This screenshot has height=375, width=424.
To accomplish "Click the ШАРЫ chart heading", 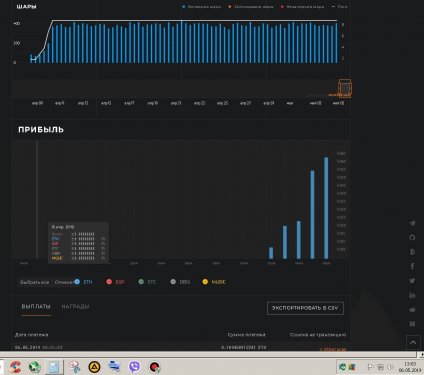I will coord(26,7).
